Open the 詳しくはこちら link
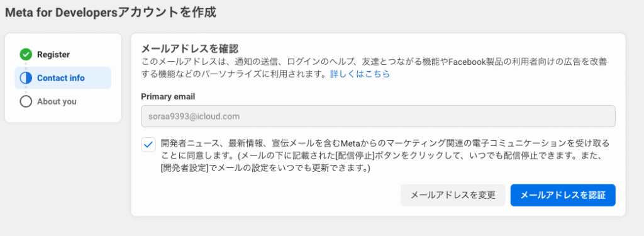Screen dimensions: 644x236 360,74
